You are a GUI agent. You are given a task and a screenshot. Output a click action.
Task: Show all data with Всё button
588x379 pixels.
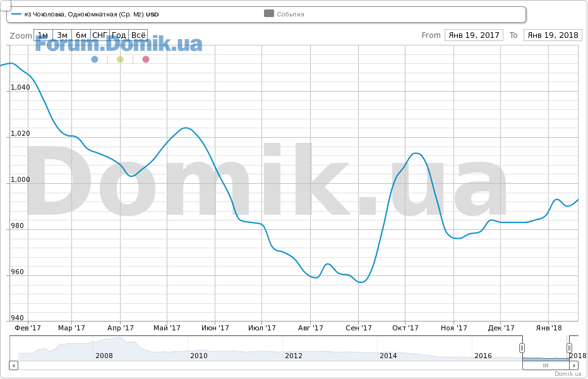point(138,35)
